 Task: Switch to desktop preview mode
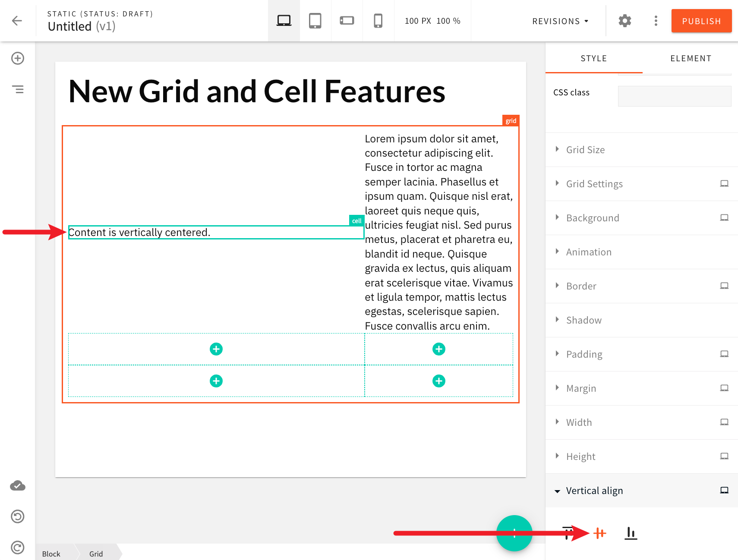click(x=284, y=20)
